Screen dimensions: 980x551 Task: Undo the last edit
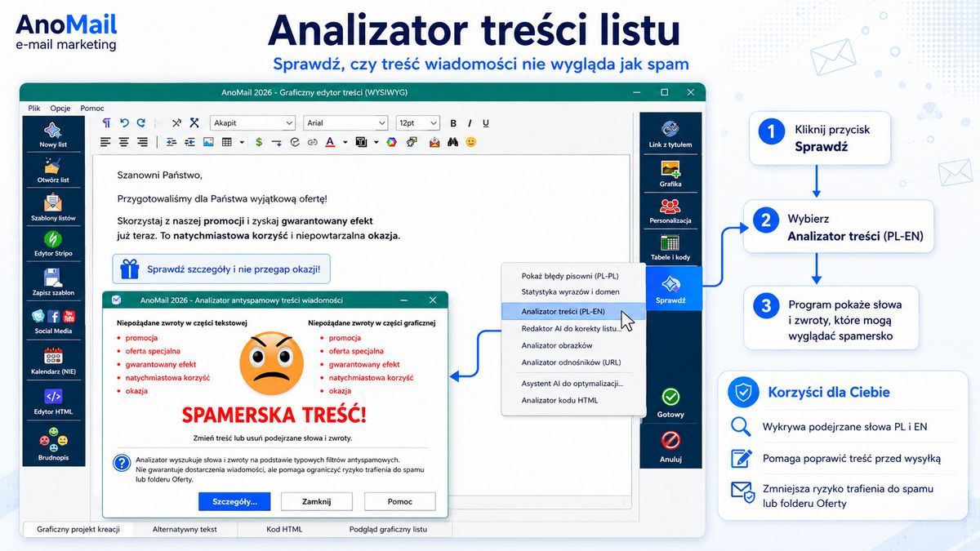(124, 123)
